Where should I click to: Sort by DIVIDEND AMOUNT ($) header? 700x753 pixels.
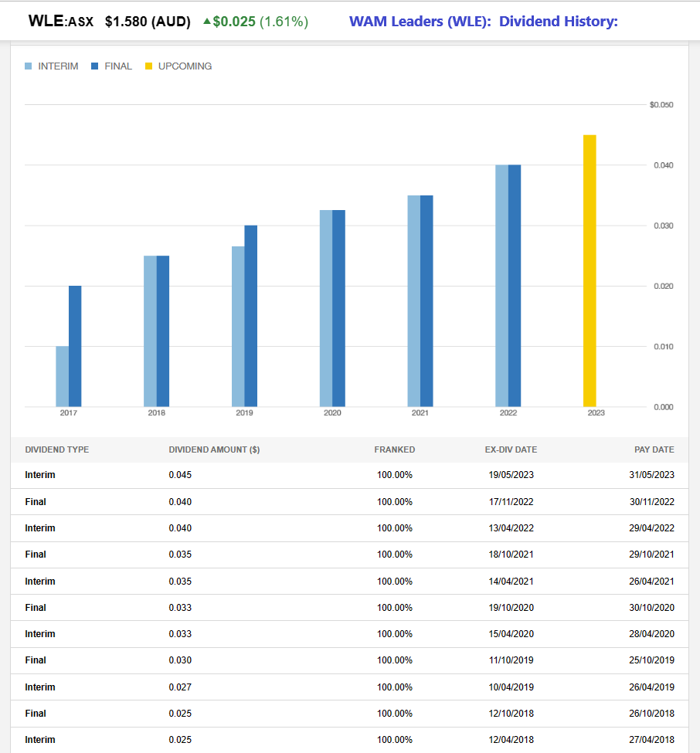pos(214,449)
